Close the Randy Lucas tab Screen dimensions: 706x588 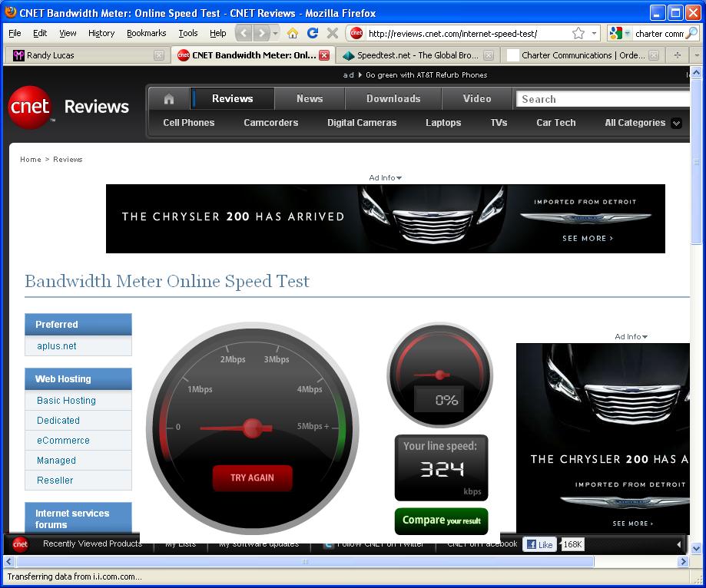coord(159,55)
